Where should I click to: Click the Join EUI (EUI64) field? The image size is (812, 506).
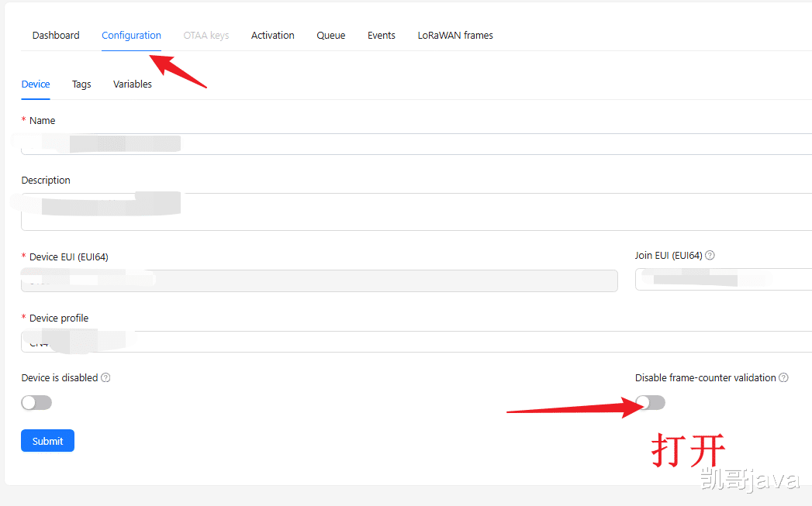[724, 280]
